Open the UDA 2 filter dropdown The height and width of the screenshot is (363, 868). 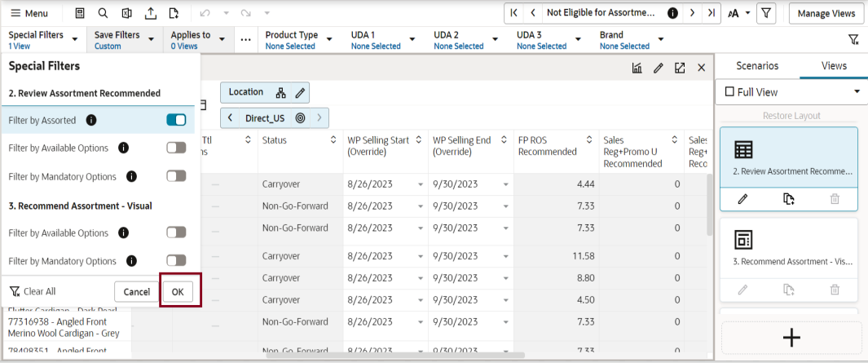pos(496,39)
